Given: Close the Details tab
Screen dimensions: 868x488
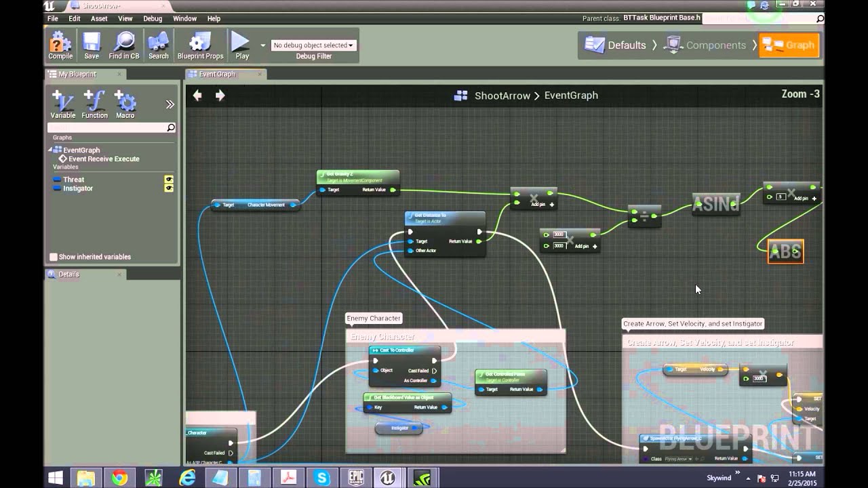Looking at the screenshot, I should [119, 274].
